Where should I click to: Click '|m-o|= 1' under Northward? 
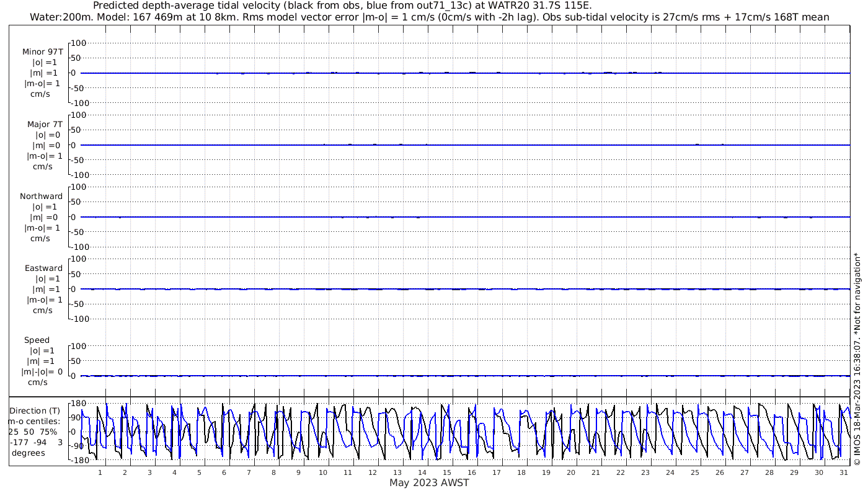coord(42,228)
